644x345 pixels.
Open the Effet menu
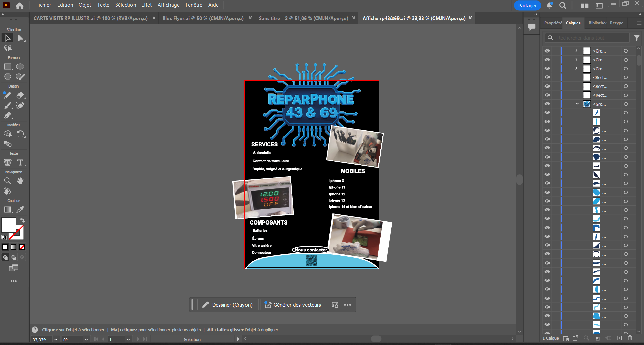(146, 5)
